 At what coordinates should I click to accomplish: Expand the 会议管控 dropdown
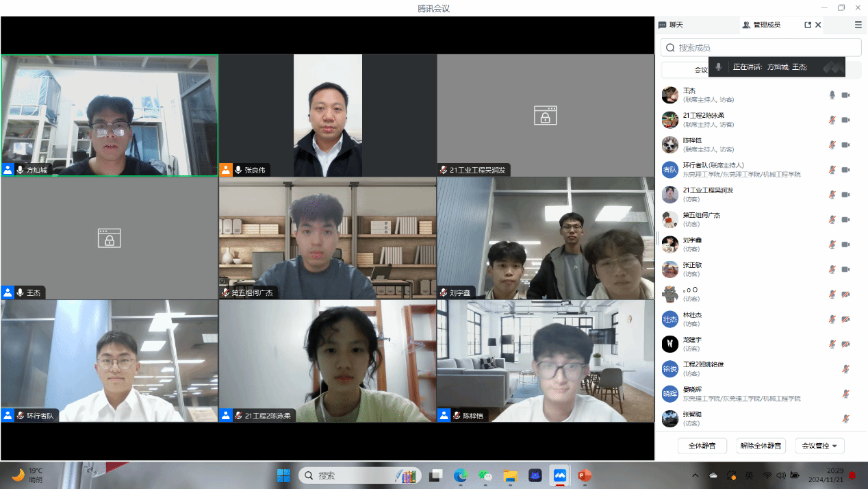tap(819, 446)
